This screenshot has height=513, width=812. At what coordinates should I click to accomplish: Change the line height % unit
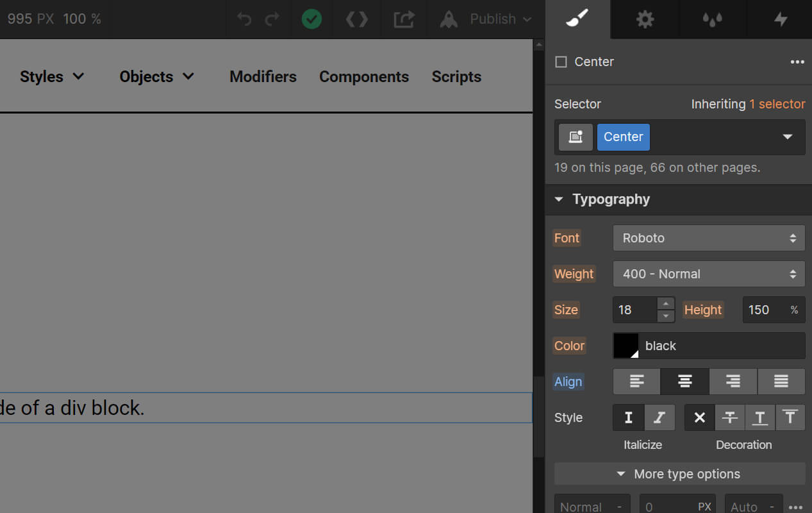pyautogui.click(x=795, y=310)
